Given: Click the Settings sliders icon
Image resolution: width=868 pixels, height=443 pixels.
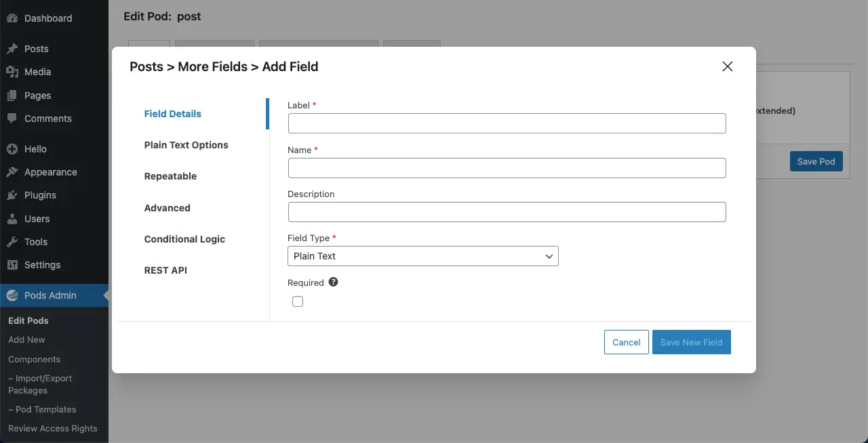Looking at the screenshot, I should (x=12, y=265).
